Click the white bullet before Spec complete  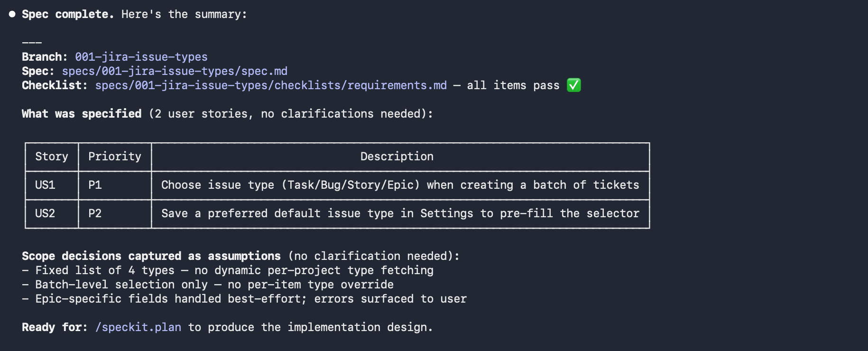coord(12,14)
